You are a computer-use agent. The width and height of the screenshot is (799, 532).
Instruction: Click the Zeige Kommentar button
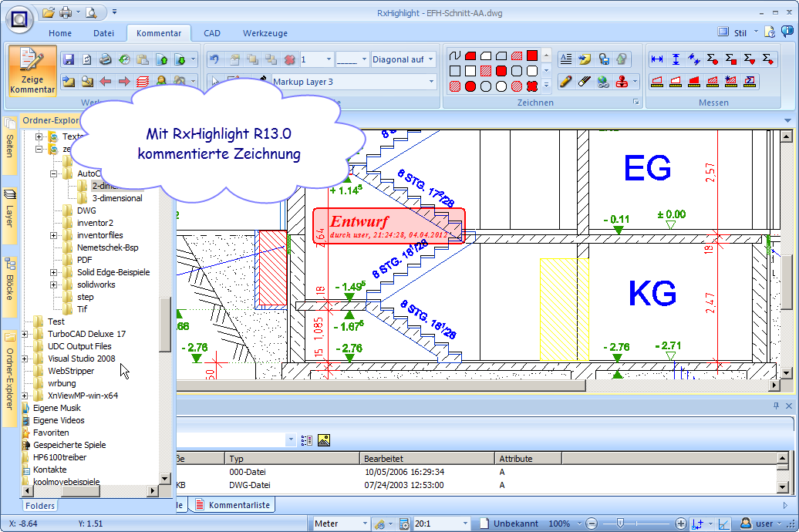pyautogui.click(x=32, y=71)
